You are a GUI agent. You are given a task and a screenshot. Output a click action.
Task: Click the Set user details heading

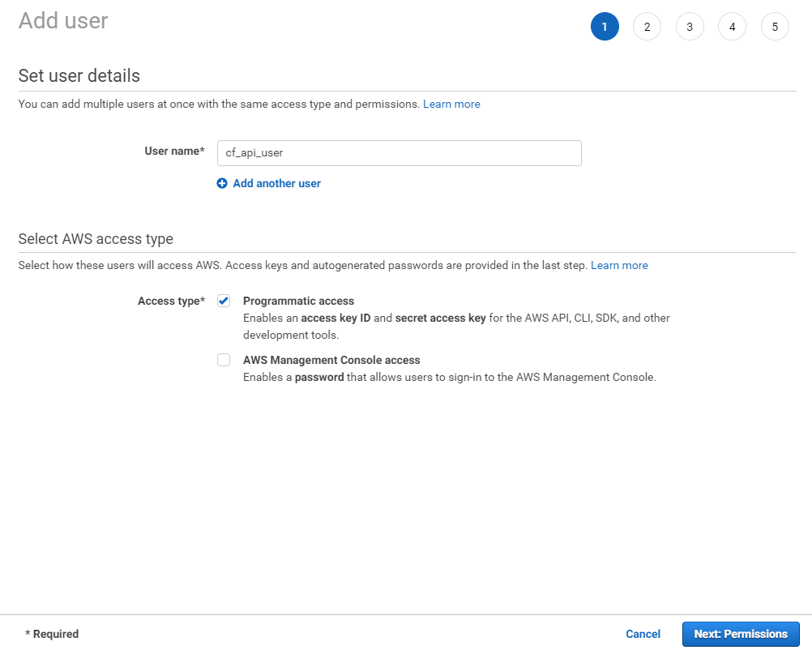[x=79, y=76]
